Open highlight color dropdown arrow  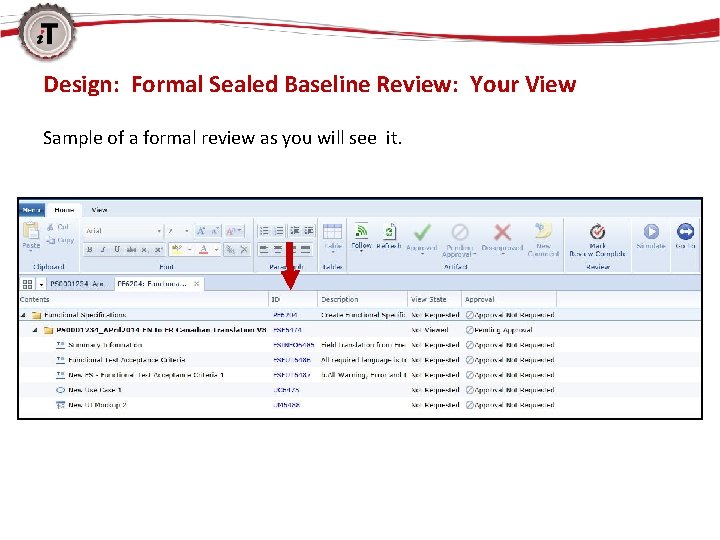click(189, 249)
